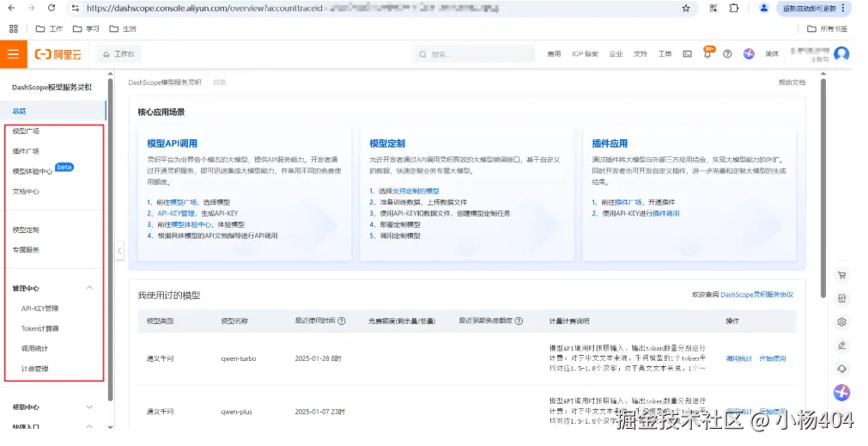The height and width of the screenshot is (446, 868).
Task: Click the purple AI assistant icon in header
Action: [x=749, y=54]
